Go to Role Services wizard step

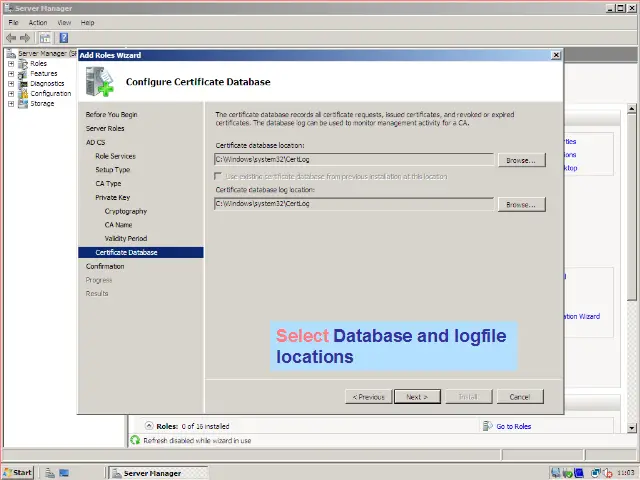[116, 156]
